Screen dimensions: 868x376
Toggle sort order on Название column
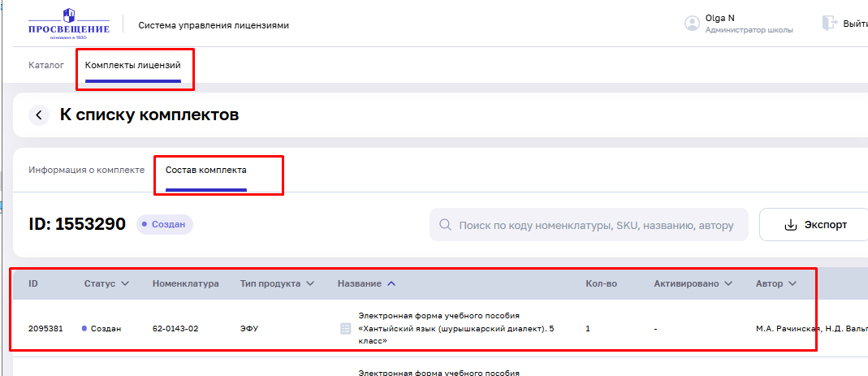[x=391, y=283]
